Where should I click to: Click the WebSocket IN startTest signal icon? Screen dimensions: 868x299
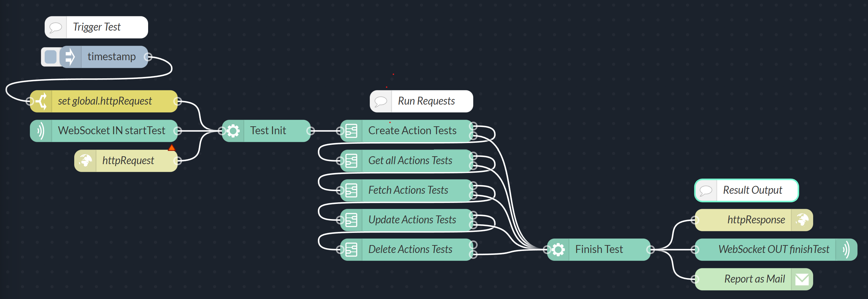coord(41,131)
